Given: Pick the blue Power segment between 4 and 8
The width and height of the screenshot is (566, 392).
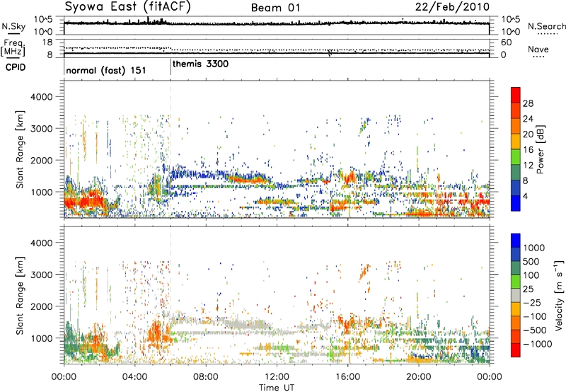Looking at the screenshot, I should click(x=516, y=188).
